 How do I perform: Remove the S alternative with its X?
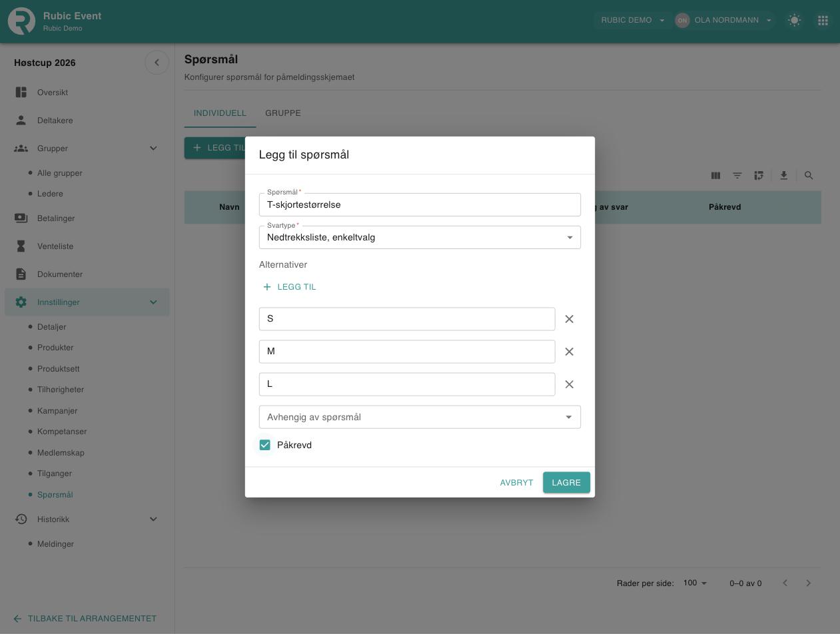click(570, 319)
